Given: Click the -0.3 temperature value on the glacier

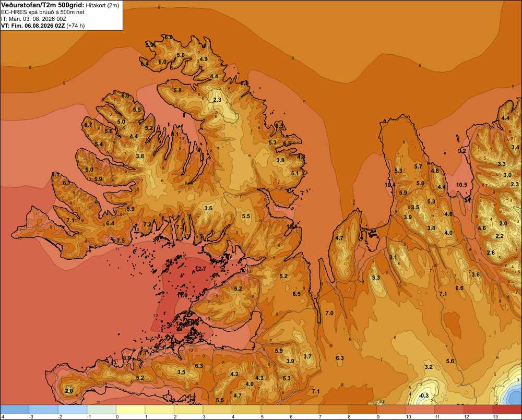Looking at the screenshot, I should [x=423, y=395].
